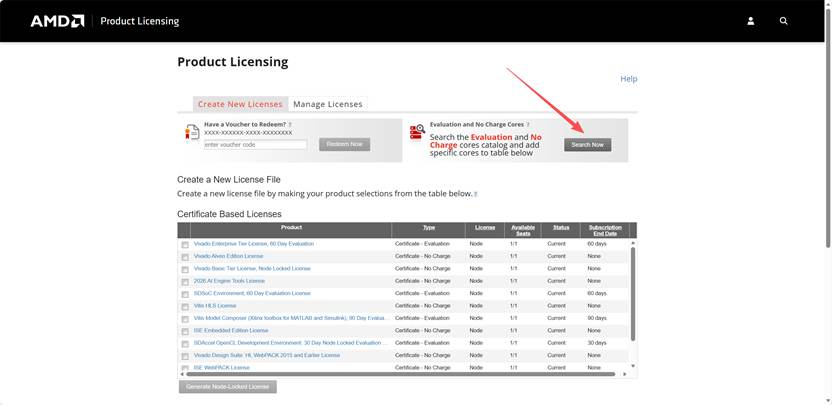This screenshot has width=832, height=405.
Task: Click Certificate - Evaluation in SDSoC row
Action: pos(422,293)
